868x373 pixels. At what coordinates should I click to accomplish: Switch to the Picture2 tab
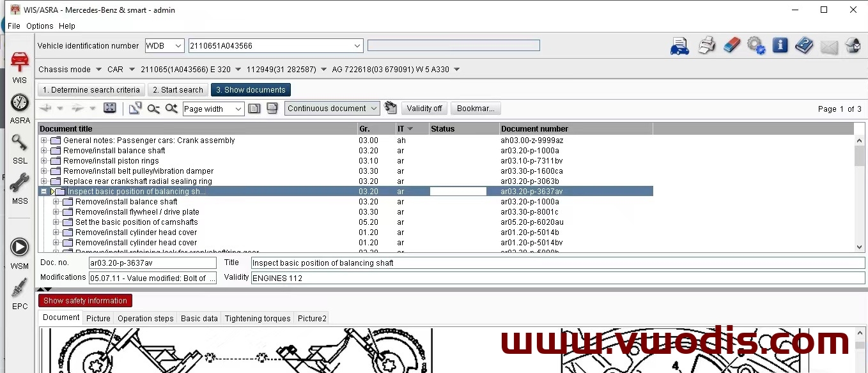(312, 318)
